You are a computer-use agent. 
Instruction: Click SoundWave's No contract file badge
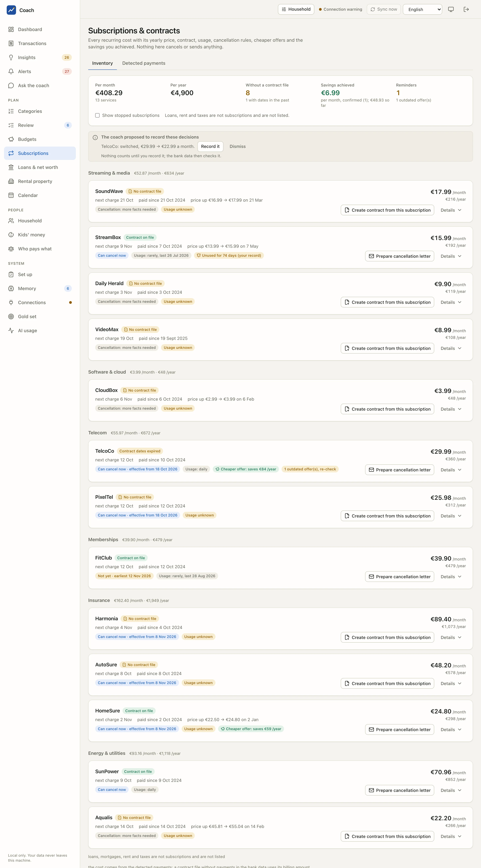[145, 191]
